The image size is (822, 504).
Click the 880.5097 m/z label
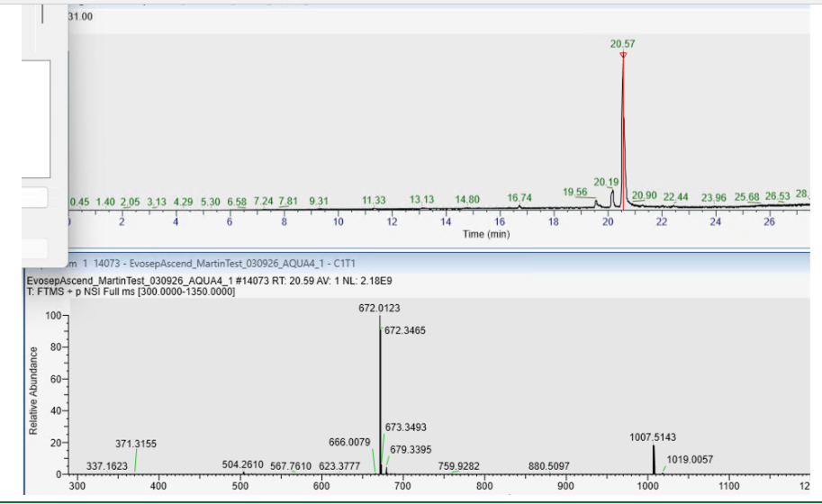click(x=550, y=465)
